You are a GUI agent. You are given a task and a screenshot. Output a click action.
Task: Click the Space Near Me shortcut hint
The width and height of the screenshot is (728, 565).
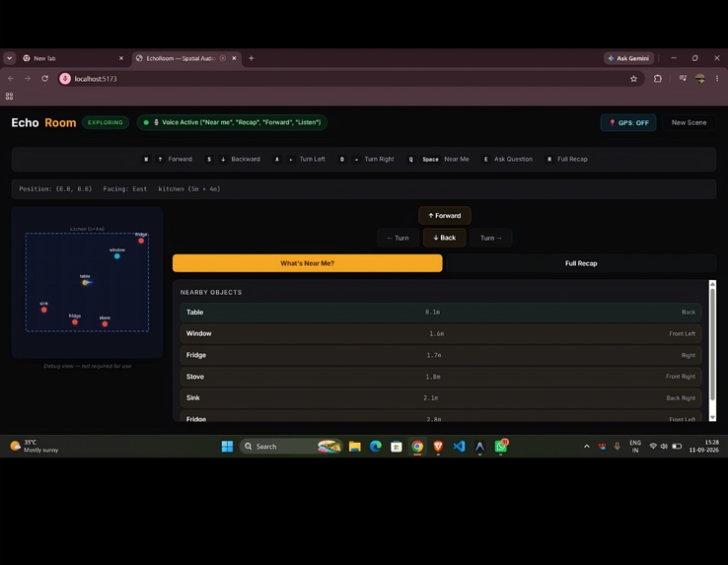438,159
